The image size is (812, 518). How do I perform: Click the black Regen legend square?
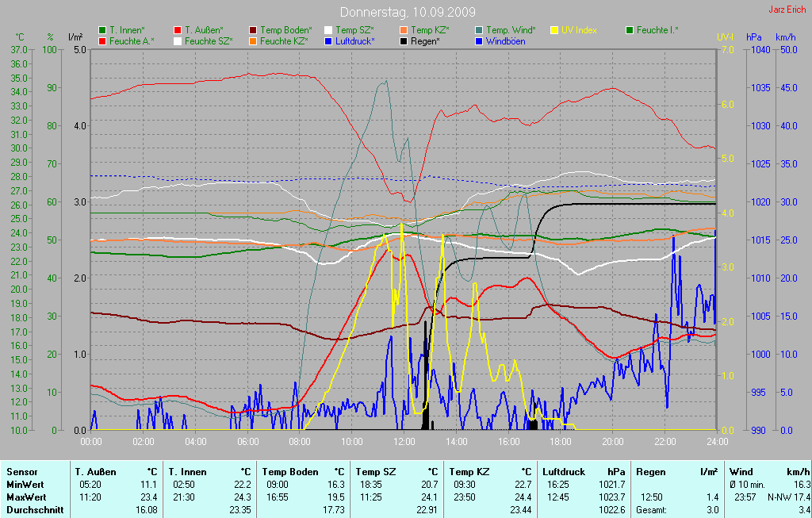click(404, 40)
